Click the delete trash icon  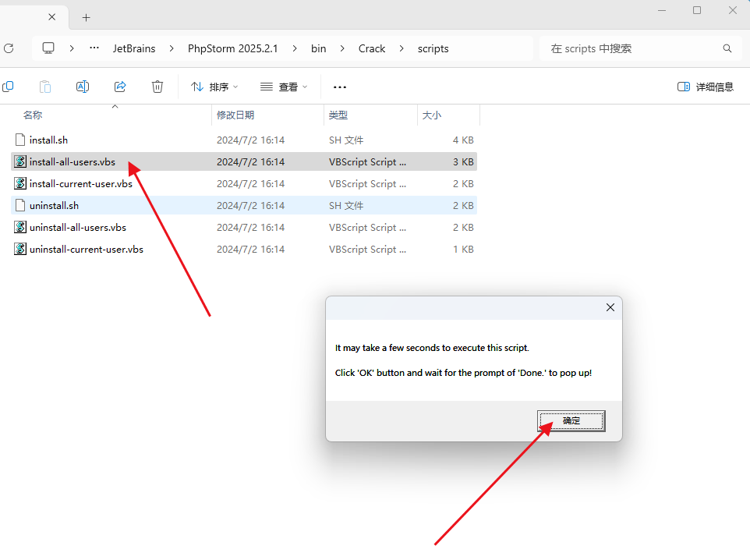(157, 87)
